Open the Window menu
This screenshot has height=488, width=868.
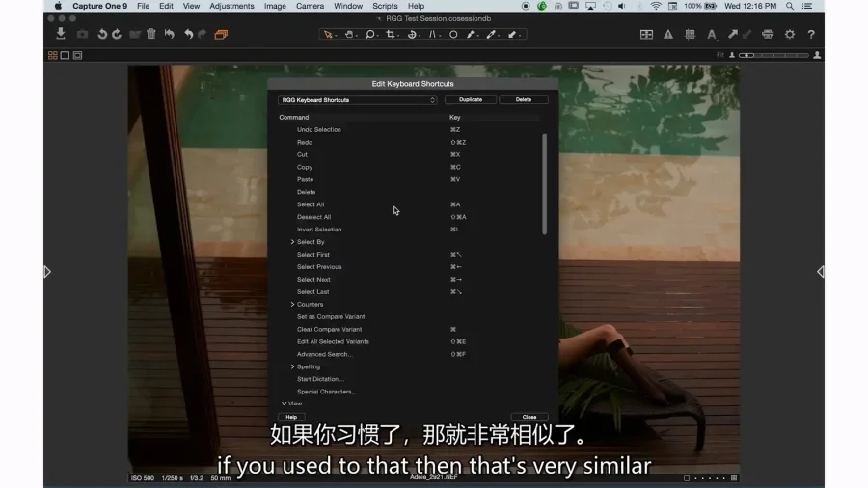(x=348, y=6)
